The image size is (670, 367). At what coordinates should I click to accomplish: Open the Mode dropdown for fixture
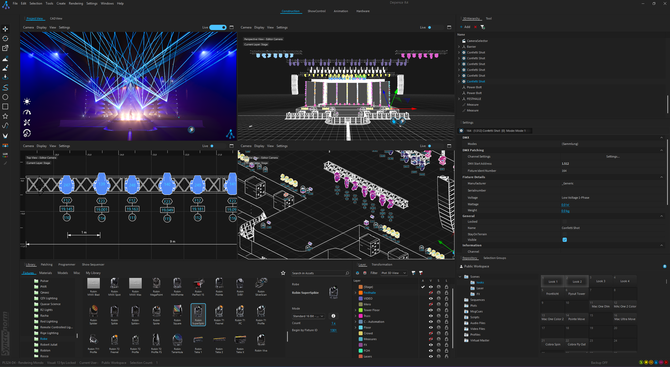point(308,316)
